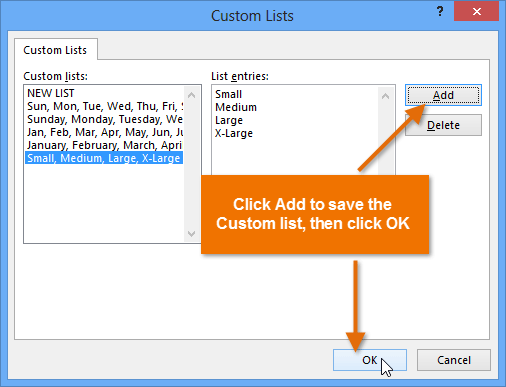Click the scroll-up arrow of Custom lists box

(191, 95)
